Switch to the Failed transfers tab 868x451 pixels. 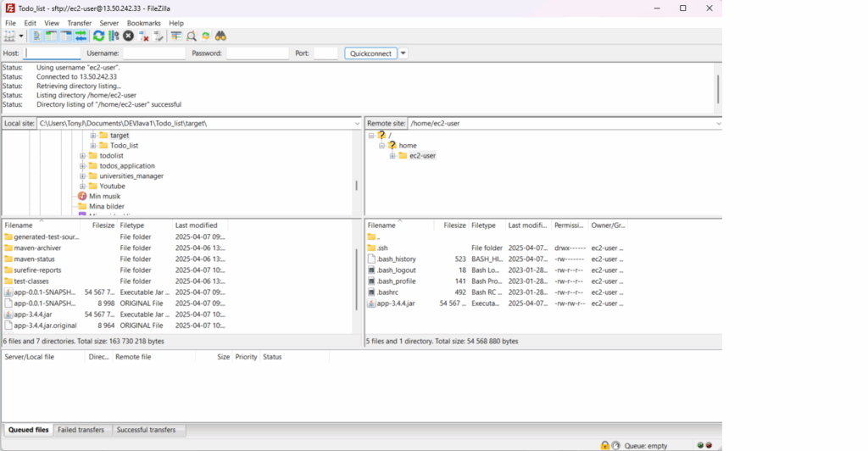81,430
